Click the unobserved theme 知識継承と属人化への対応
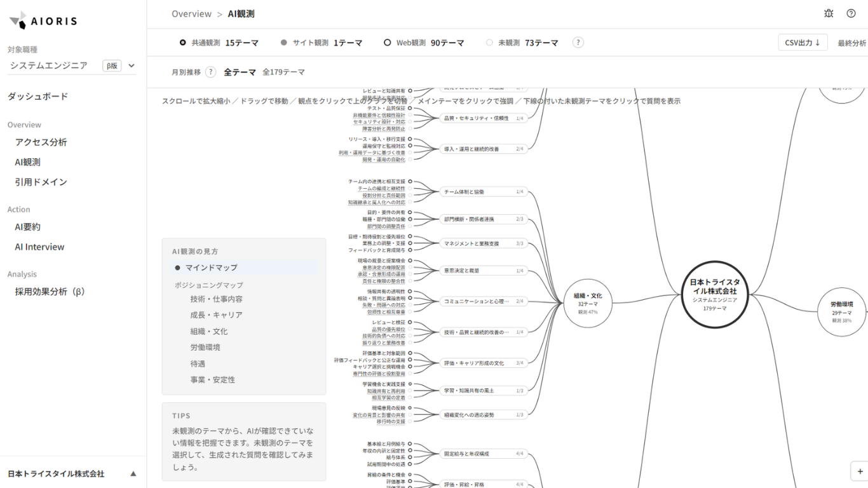 tap(376, 203)
